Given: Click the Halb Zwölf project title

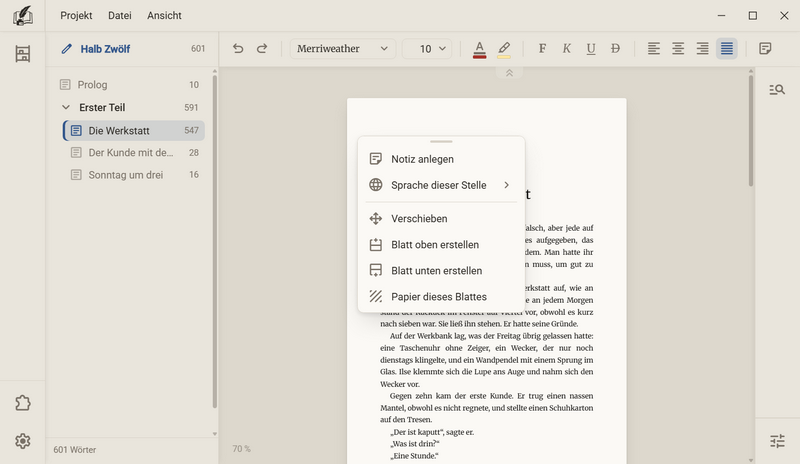Looking at the screenshot, I should (x=105, y=49).
